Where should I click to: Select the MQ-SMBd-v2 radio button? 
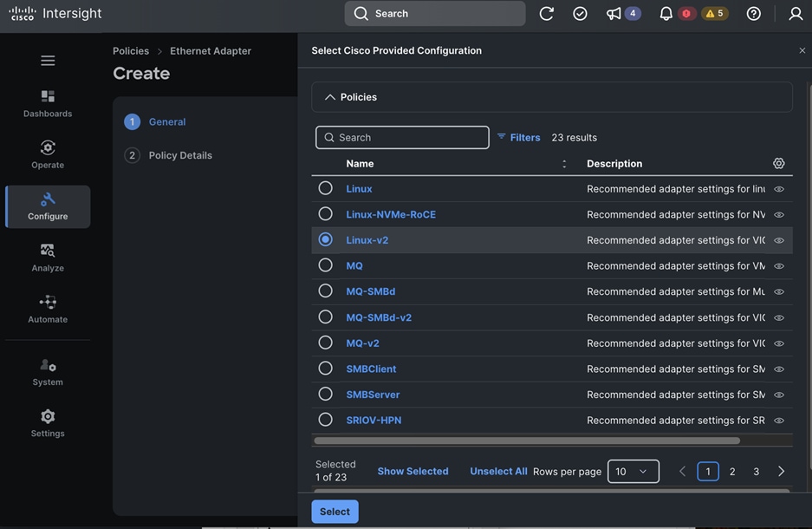pos(325,317)
